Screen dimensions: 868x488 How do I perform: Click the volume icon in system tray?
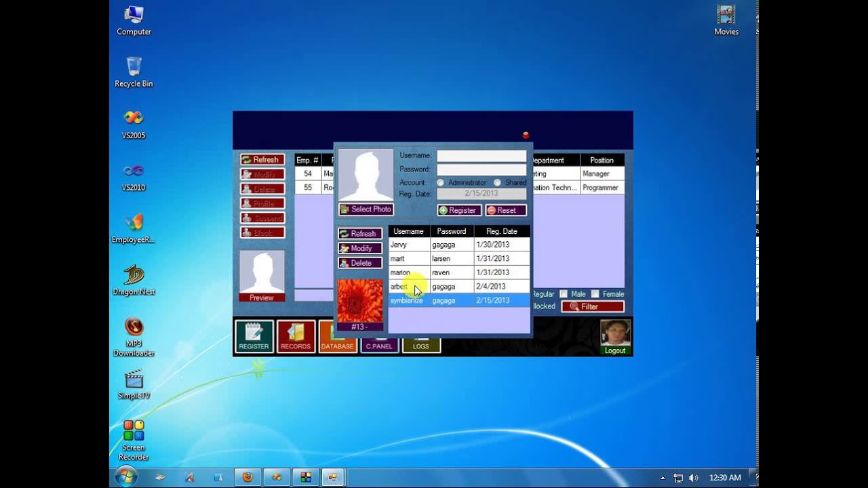coord(694,478)
